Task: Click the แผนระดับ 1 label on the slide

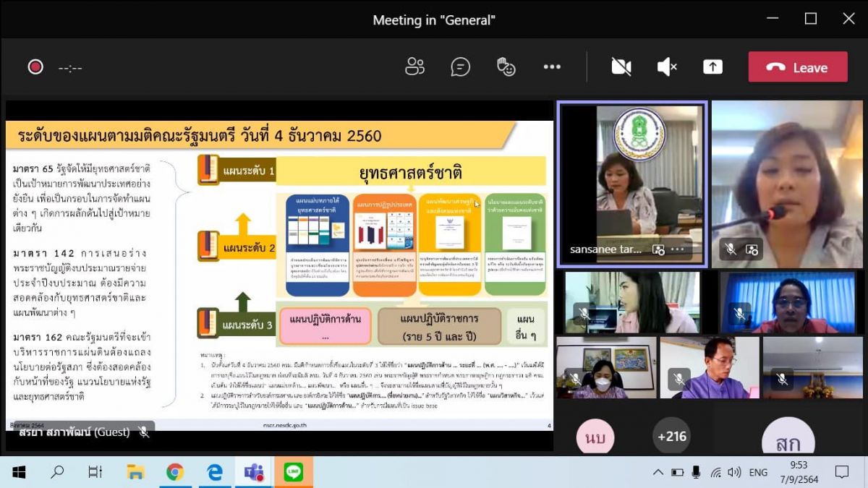Action: point(248,171)
